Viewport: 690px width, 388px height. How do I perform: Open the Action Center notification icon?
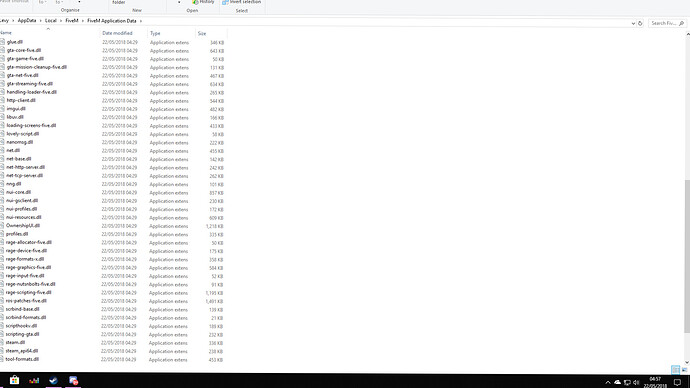[677, 383]
